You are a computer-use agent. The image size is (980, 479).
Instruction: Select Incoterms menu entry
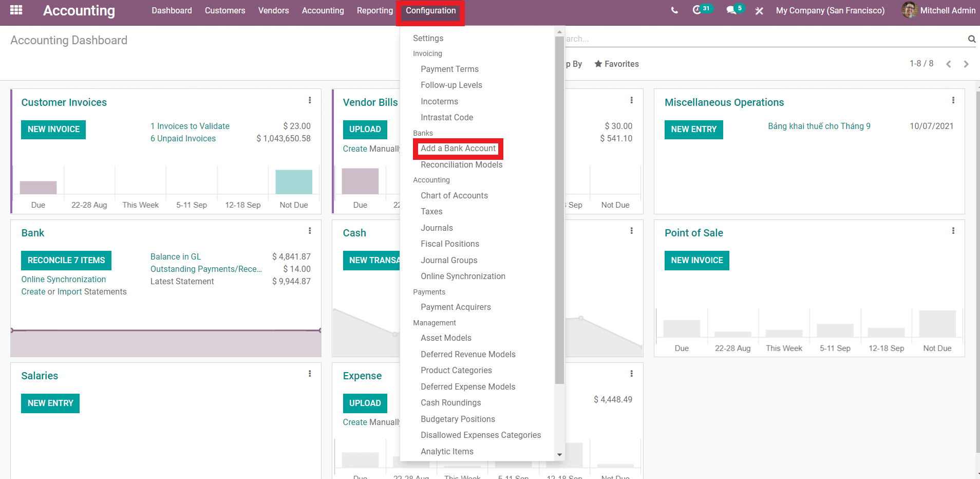click(x=439, y=101)
